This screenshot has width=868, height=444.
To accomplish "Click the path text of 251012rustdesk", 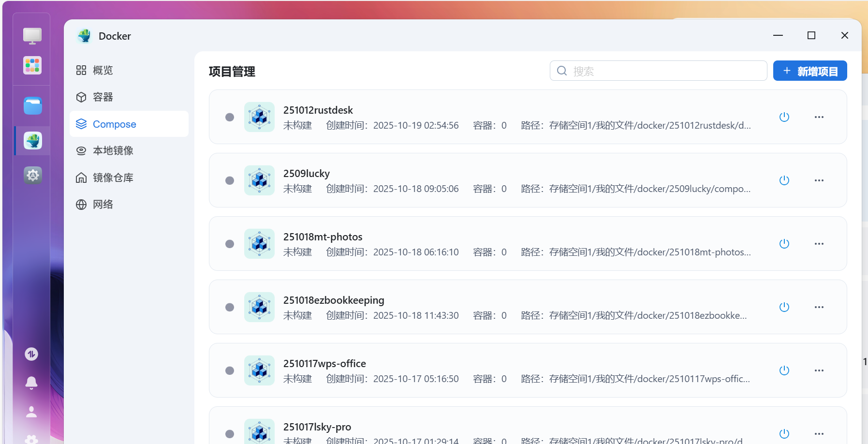I will pyautogui.click(x=636, y=126).
